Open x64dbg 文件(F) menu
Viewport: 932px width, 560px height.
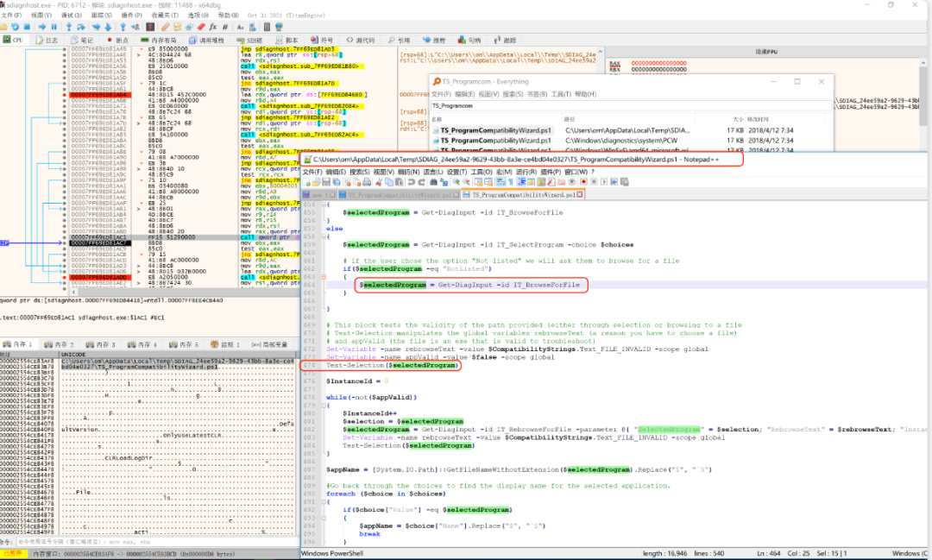click(10, 15)
